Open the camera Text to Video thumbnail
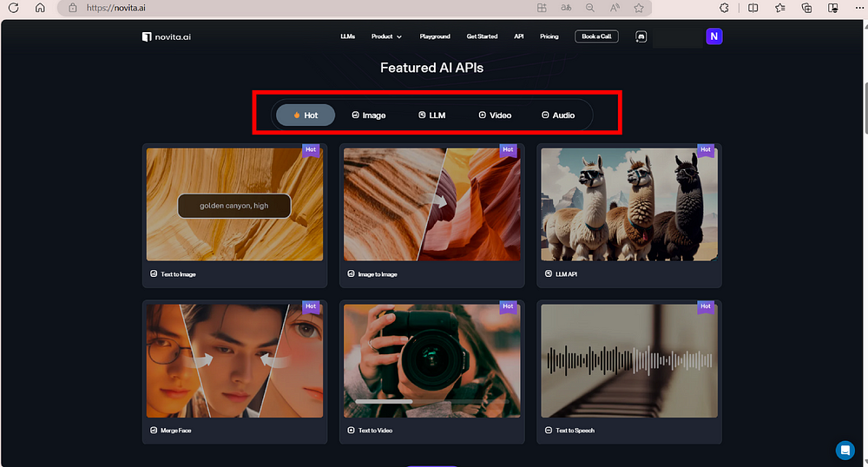Viewport: 868px width, 467px height. 431,361
